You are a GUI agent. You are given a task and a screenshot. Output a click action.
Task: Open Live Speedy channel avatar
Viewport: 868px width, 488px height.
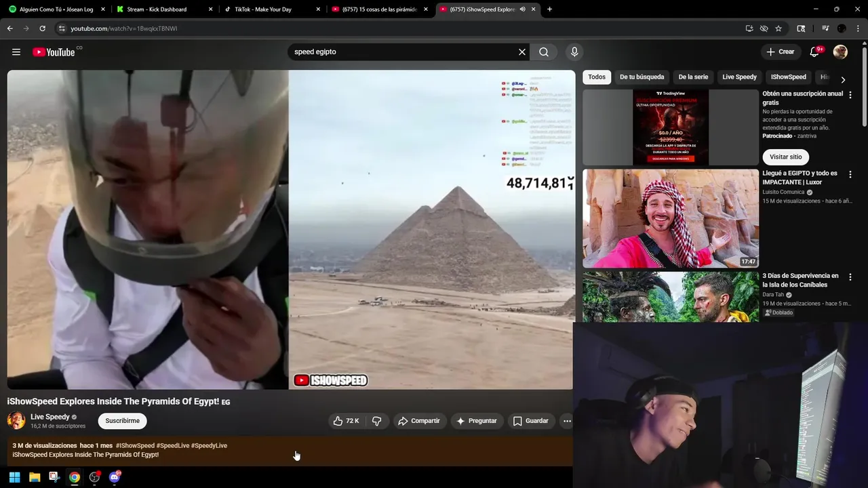click(16, 420)
